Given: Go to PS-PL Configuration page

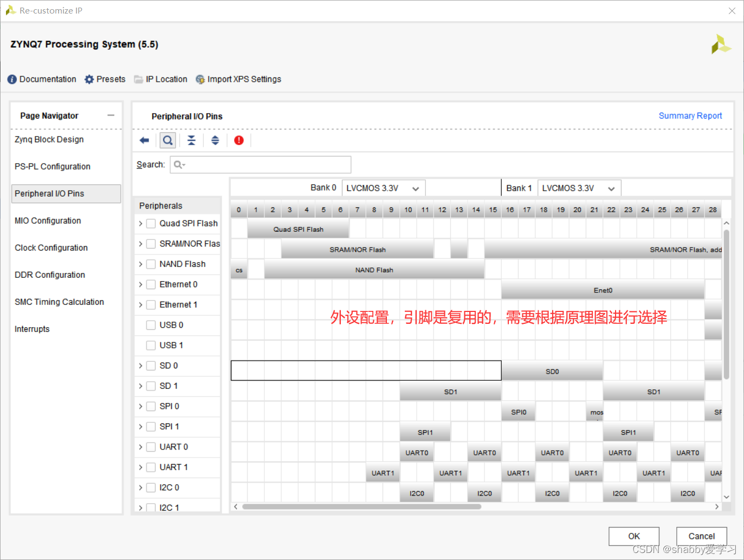Looking at the screenshot, I should coord(53,166).
